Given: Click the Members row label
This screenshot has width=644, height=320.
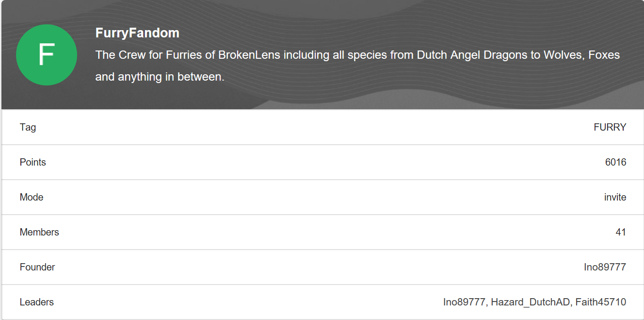Looking at the screenshot, I should (x=39, y=232).
